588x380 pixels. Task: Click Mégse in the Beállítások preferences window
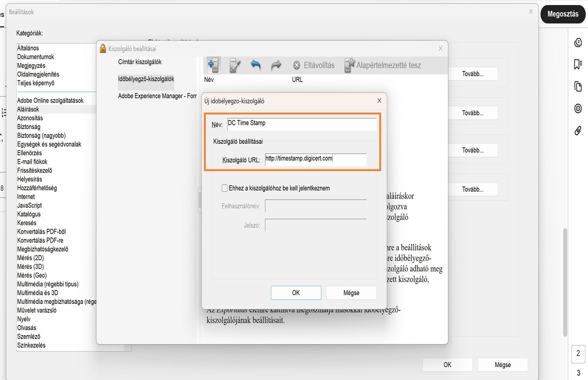coord(503,365)
